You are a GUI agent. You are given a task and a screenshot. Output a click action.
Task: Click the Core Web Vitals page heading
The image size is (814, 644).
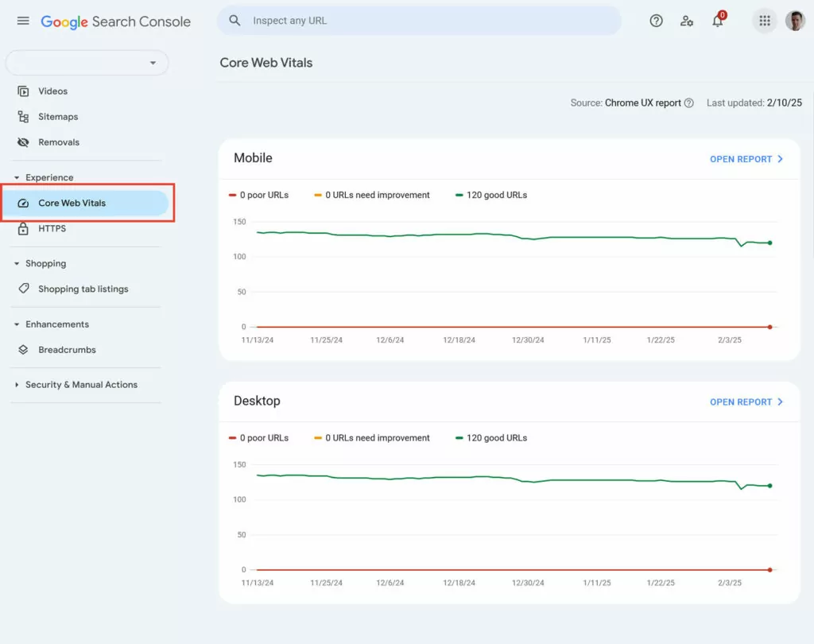(x=266, y=63)
